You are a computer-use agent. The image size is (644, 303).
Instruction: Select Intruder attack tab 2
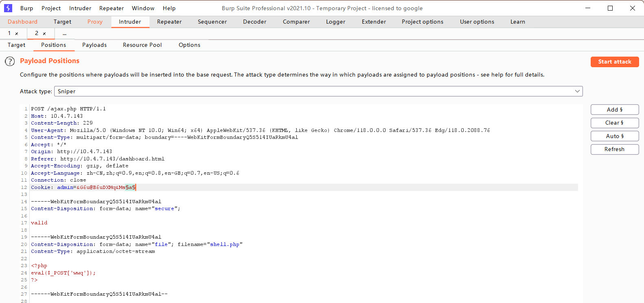pyautogui.click(x=37, y=33)
